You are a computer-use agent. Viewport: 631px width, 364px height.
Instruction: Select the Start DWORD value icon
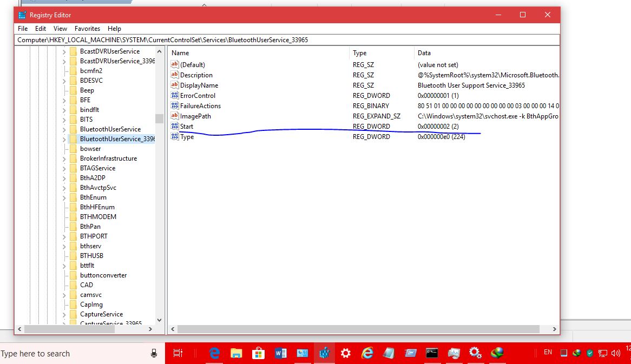pos(175,127)
